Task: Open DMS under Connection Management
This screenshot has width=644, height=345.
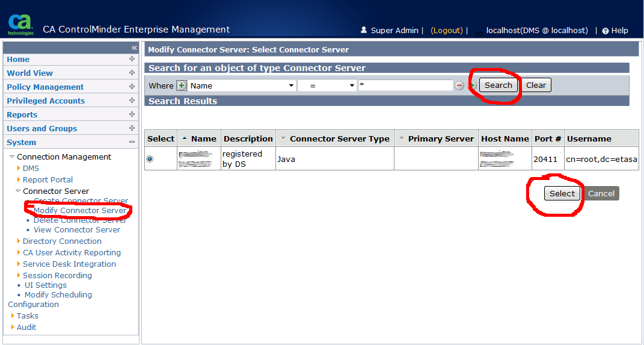Action: pos(31,168)
